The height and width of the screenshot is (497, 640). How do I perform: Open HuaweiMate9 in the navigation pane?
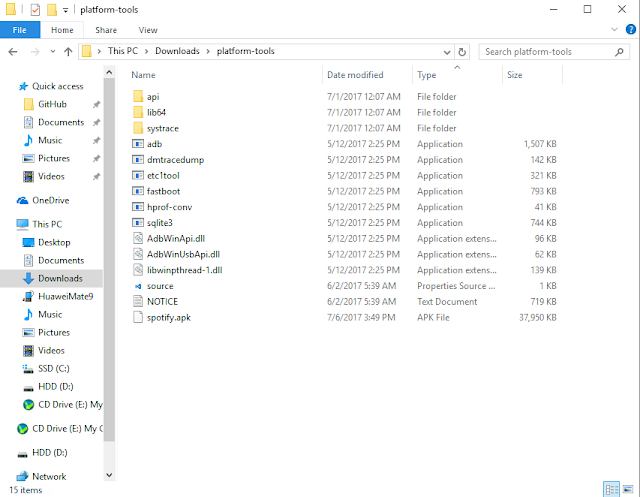(65, 296)
